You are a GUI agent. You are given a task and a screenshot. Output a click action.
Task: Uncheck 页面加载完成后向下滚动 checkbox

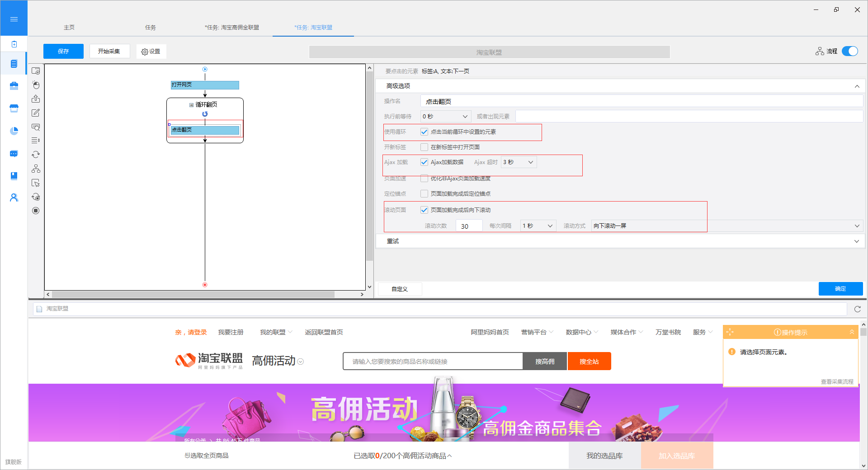click(x=424, y=210)
